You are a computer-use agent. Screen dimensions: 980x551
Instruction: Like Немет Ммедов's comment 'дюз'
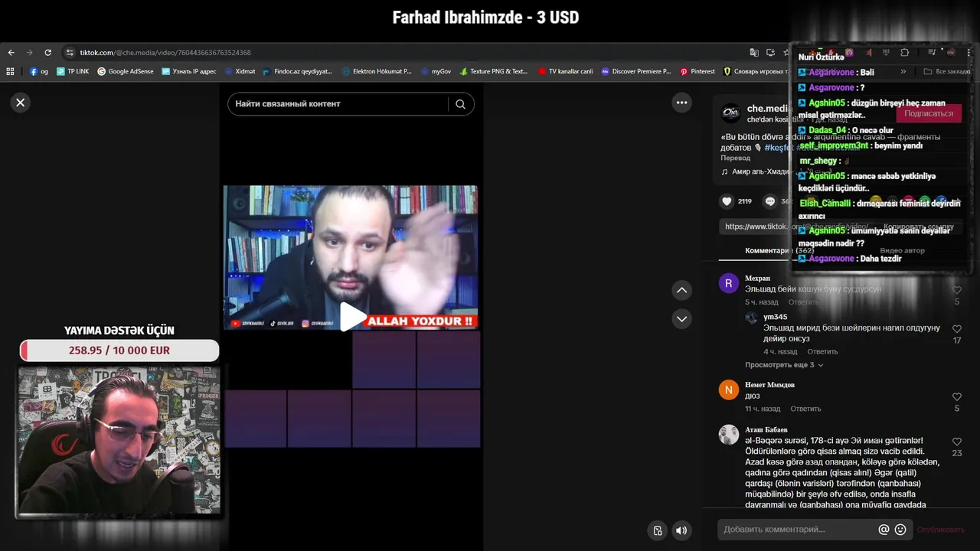pos(957,396)
